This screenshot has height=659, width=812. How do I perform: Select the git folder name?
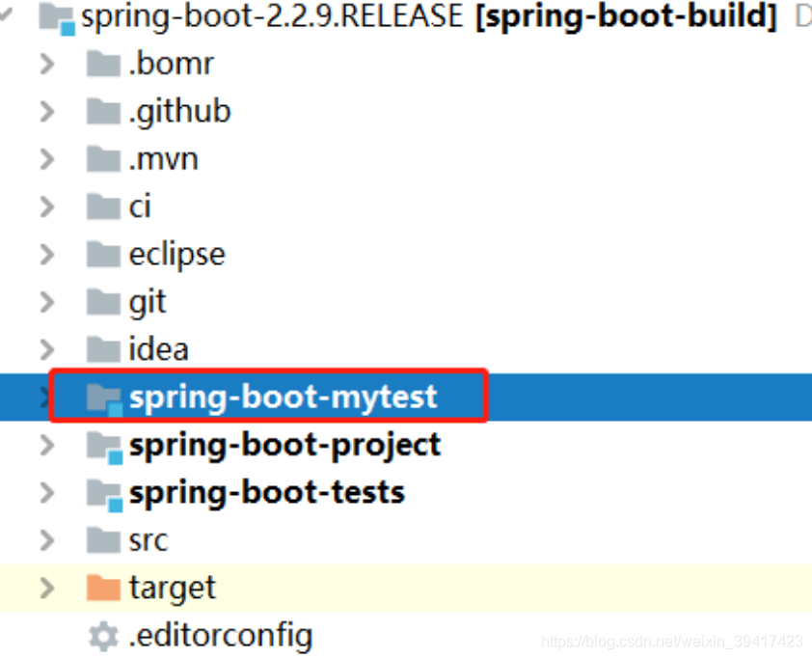tap(148, 303)
